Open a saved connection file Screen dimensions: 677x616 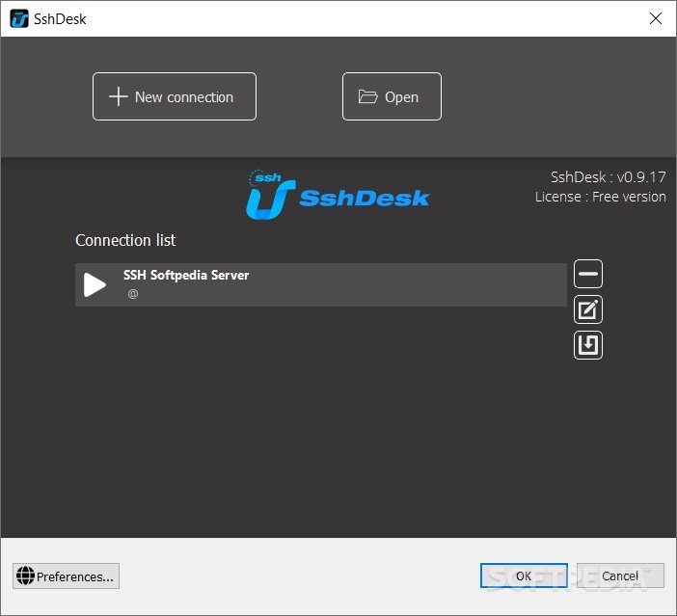(x=392, y=96)
